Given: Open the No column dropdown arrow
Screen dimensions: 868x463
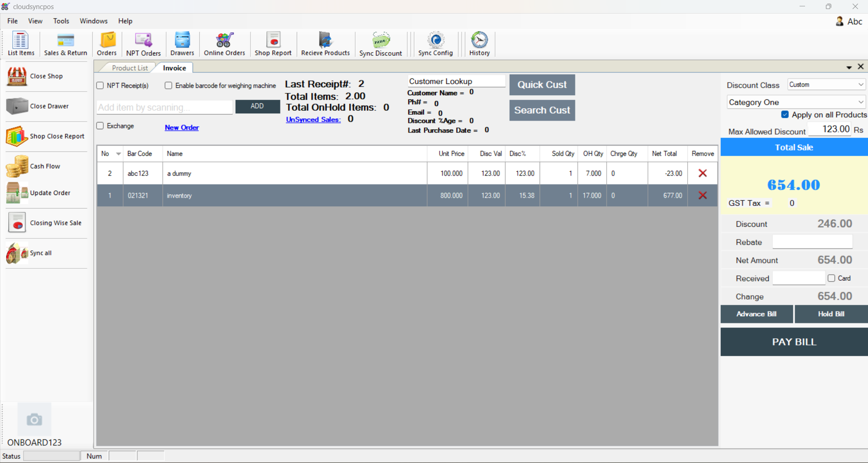Looking at the screenshot, I should (119, 154).
